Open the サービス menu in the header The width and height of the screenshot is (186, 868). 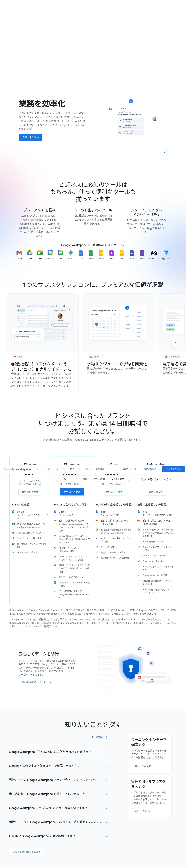[x=60, y=469]
